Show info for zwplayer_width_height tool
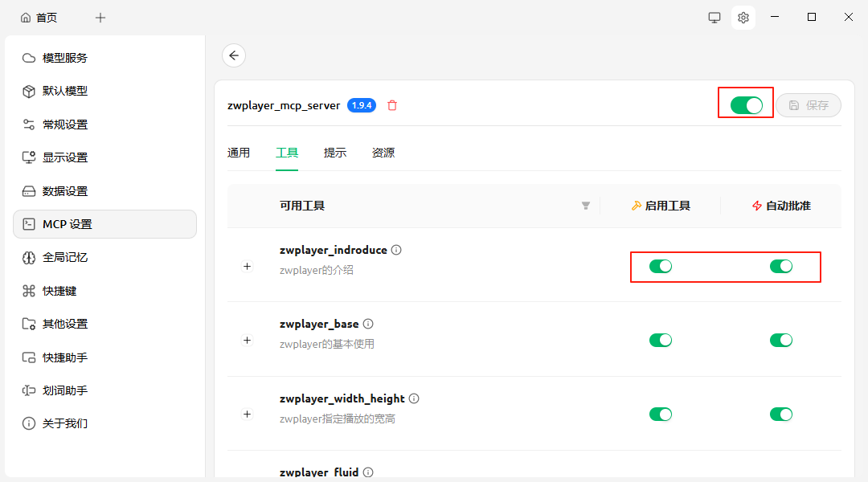This screenshot has width=868, height=482. click(x=414, y=398)
